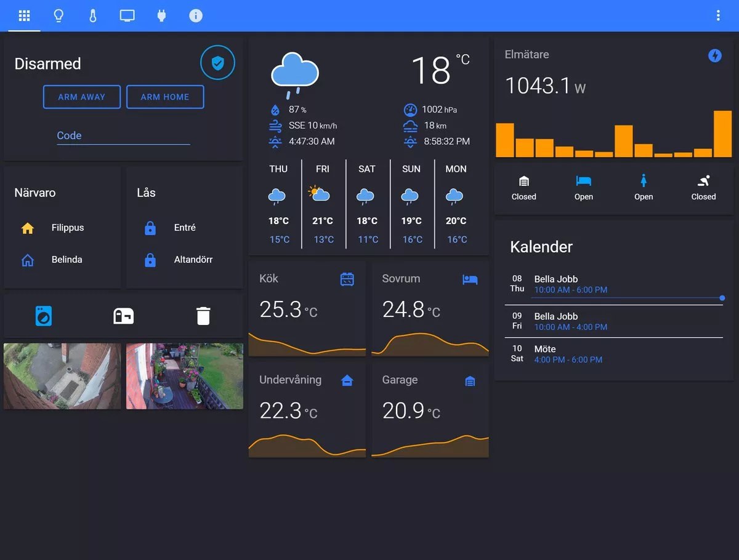739x560 pixels.
Task: Select the MON forecast rain icon
Action: 454,196
